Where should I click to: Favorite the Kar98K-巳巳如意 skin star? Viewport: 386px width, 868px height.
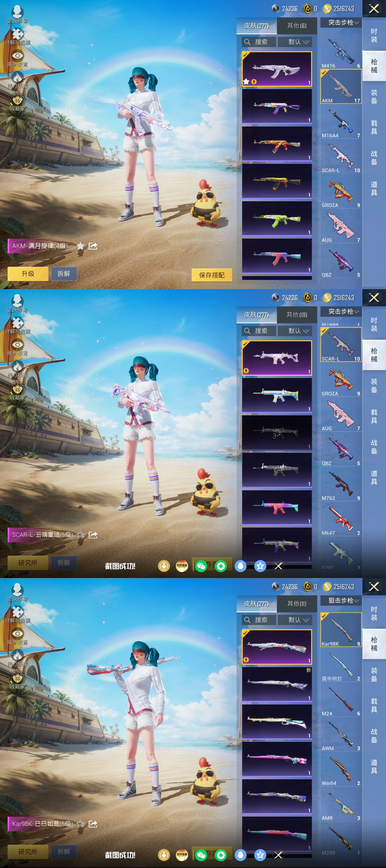(80, 824)
